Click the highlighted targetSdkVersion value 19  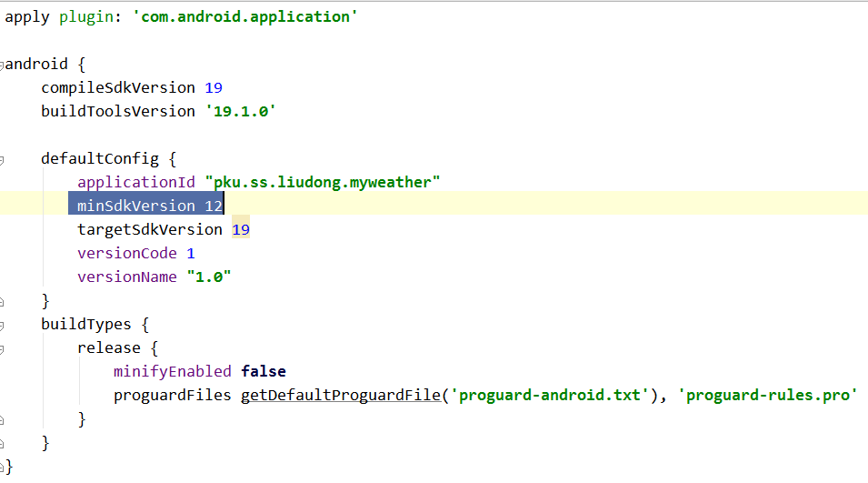(240, 229)
